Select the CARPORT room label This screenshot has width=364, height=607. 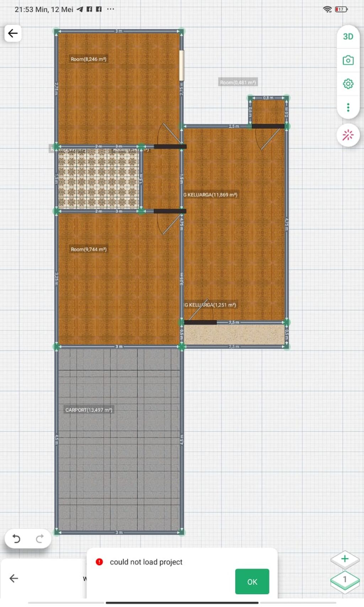tap(89, 410)
